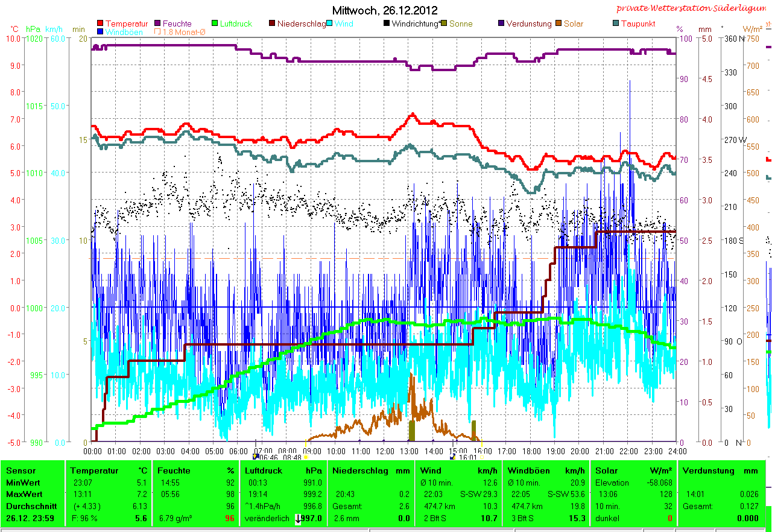This screenshot has height=532, width=772.
Task: Click the orange-brown Solar legend swatch
Action: coord(558,24)
